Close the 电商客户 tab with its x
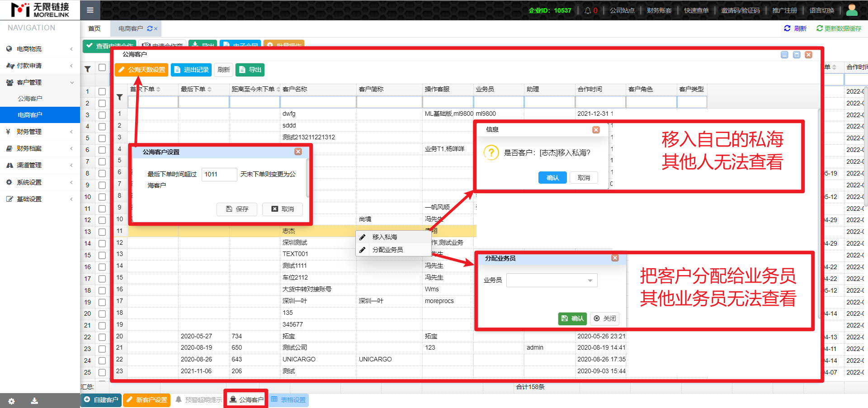 pyautogui.click(x=156, y=28)
